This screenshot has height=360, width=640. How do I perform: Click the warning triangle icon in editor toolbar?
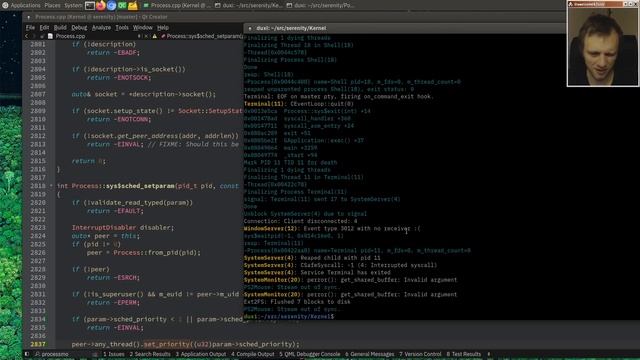[x=155, y=36]
